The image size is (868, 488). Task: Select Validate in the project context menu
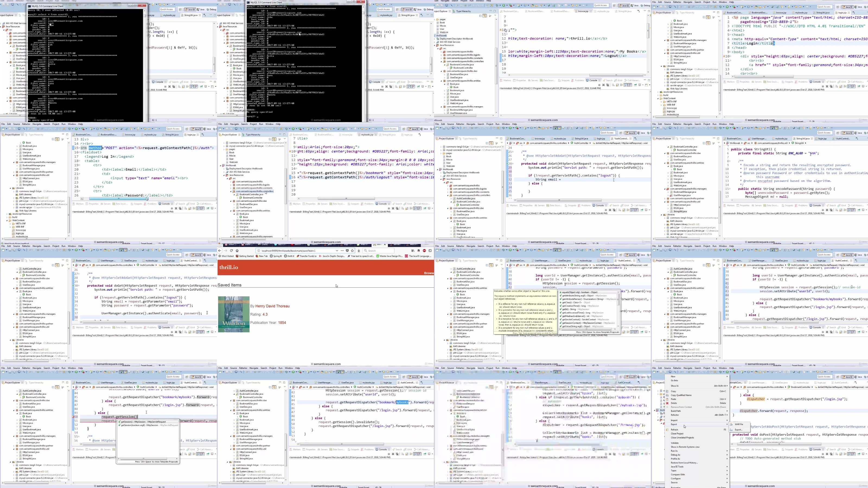click(x=697, y=443)
